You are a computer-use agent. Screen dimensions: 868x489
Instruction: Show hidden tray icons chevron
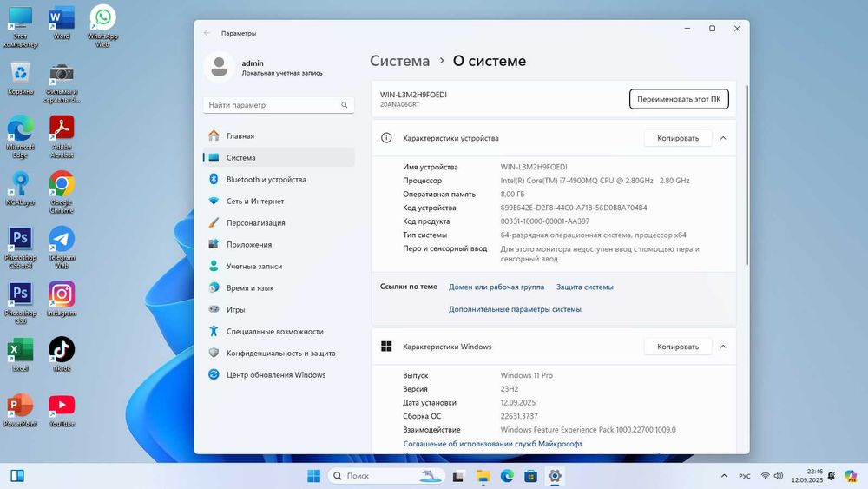point(724,476)
